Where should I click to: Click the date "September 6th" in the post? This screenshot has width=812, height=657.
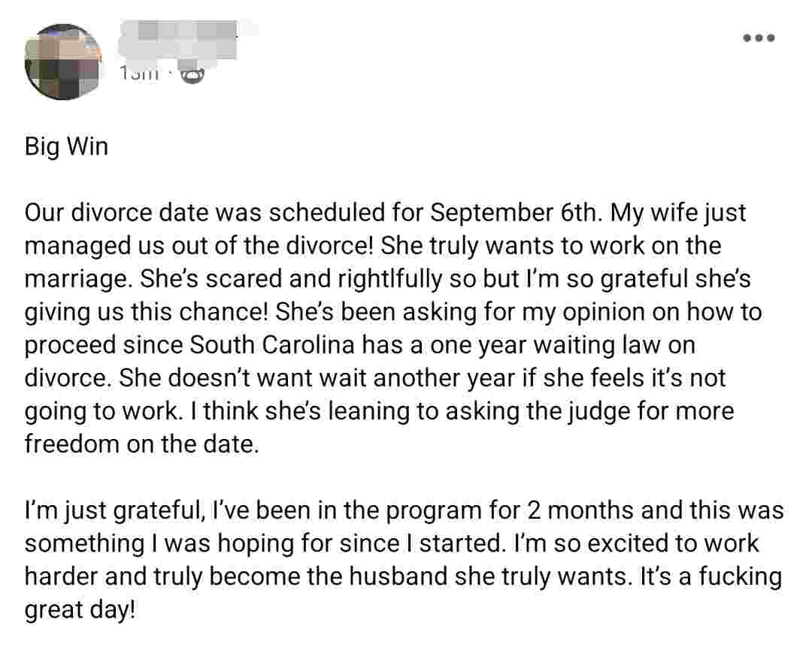[515, 213]
